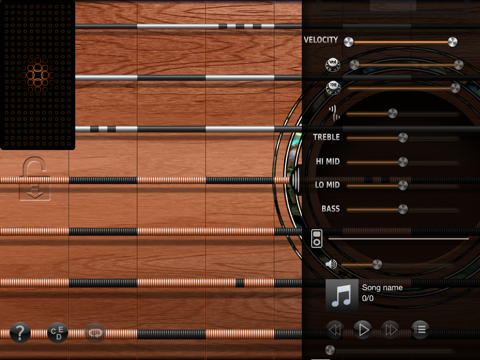Click the Song name label
Viewport: 480px width, 360px height.
pyautogui.click(x=382, y=288)
